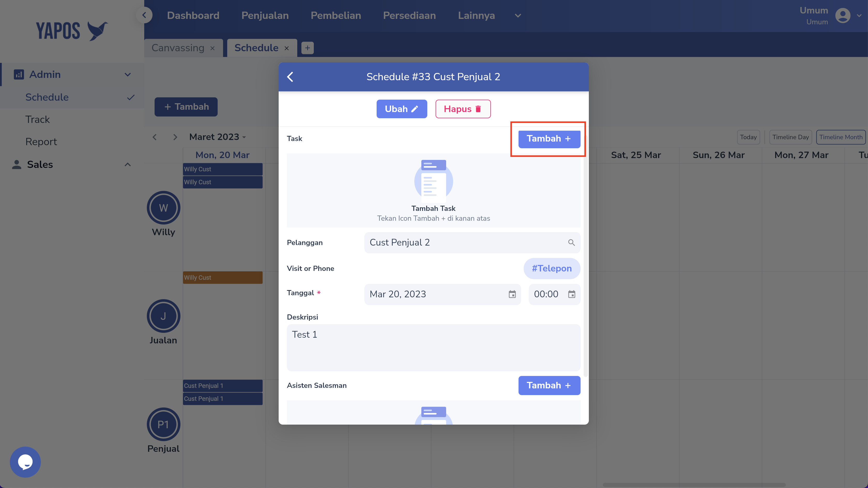The width and height of the screenshot is (868, 488).
Task: Open Report in the sidebar
Action: point(41,142)
